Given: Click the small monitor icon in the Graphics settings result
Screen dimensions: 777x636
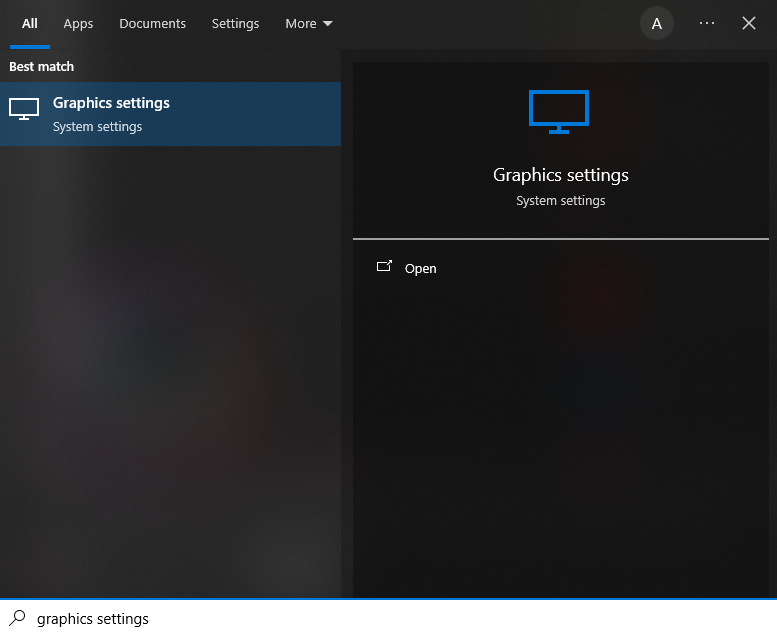Looking at the screenshot, I should tap(24, 109).
